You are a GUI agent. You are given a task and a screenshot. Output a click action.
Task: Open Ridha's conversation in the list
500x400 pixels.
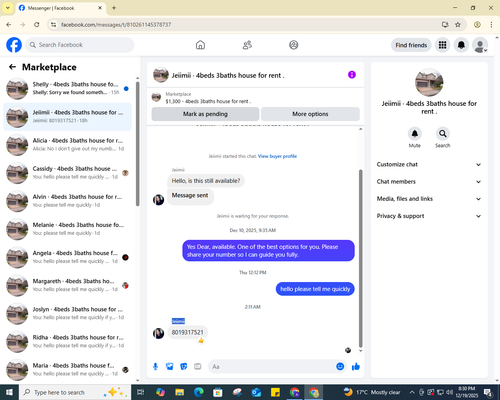coord(67,341)
